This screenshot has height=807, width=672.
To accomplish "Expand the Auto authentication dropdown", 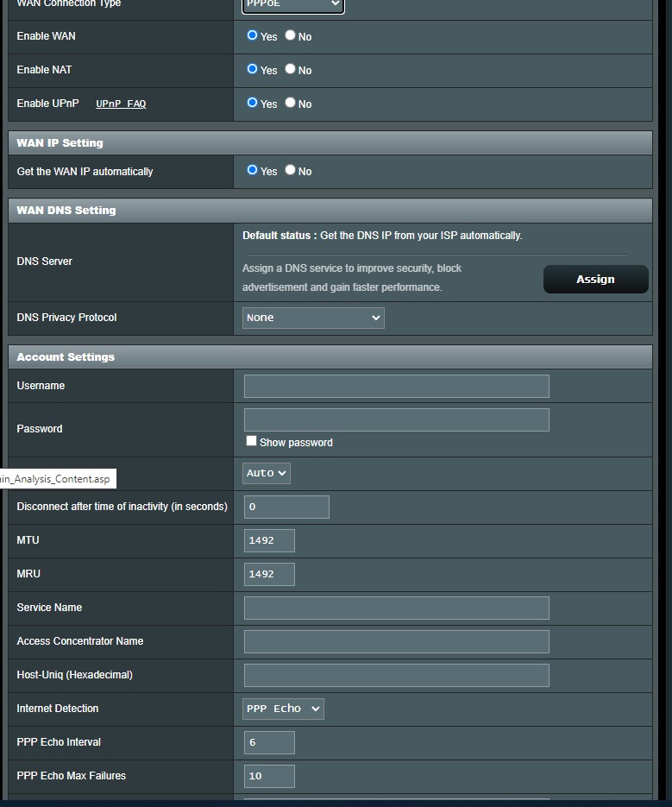I will tap(265, 472).
